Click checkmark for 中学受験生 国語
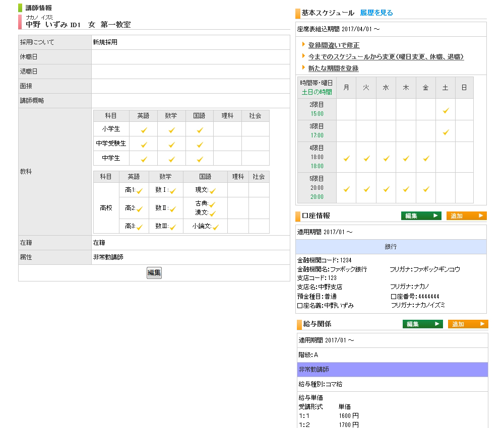The height and width of the screenshot is (428, 504). pos(200,145)
